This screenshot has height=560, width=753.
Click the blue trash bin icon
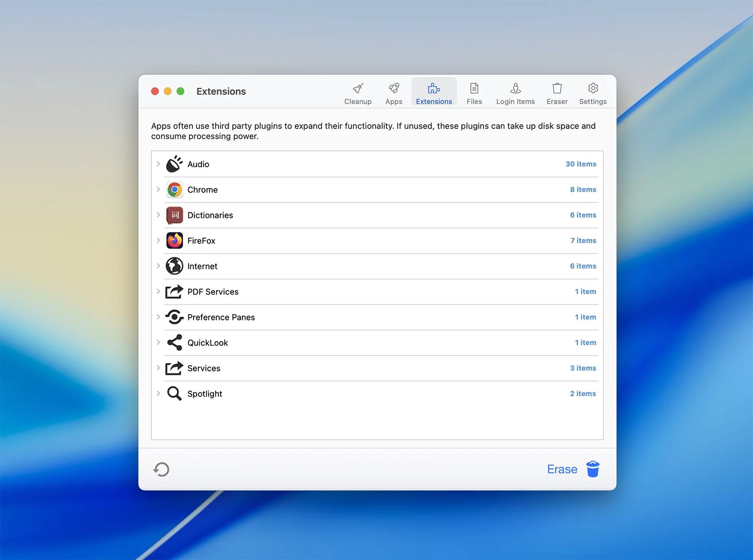(x=593, y=469)
